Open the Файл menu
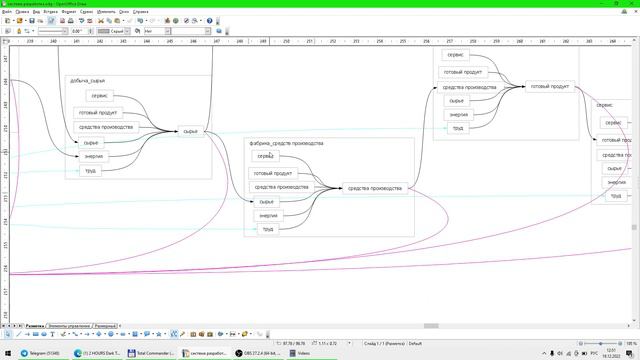The image size is (640, 360). [7, 12]
